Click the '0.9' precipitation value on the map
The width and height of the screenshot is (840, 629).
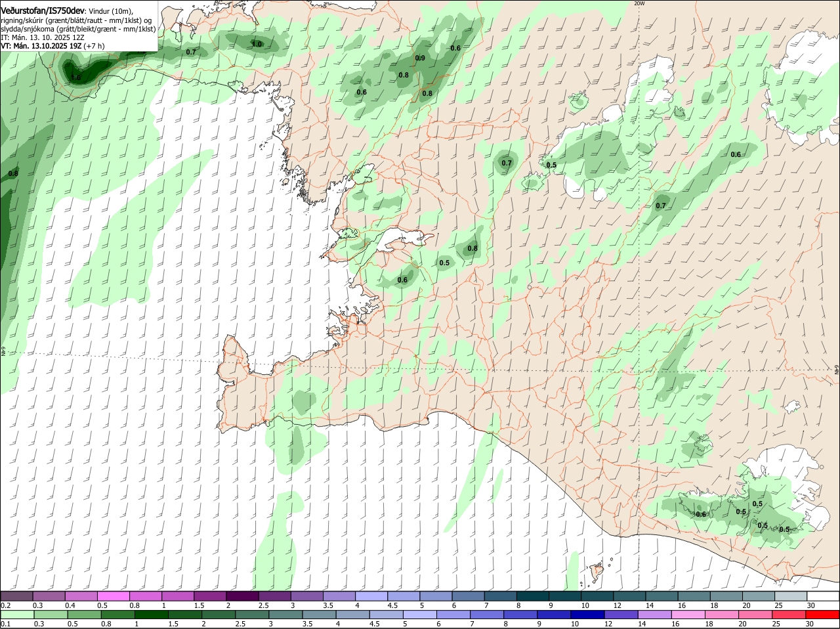[420, 58]
